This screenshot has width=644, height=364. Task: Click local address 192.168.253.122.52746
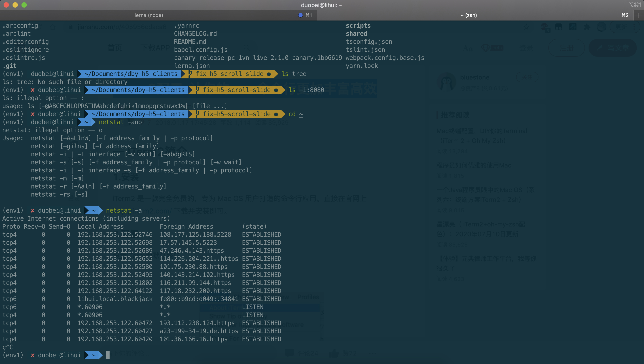[x=115, y=234]
